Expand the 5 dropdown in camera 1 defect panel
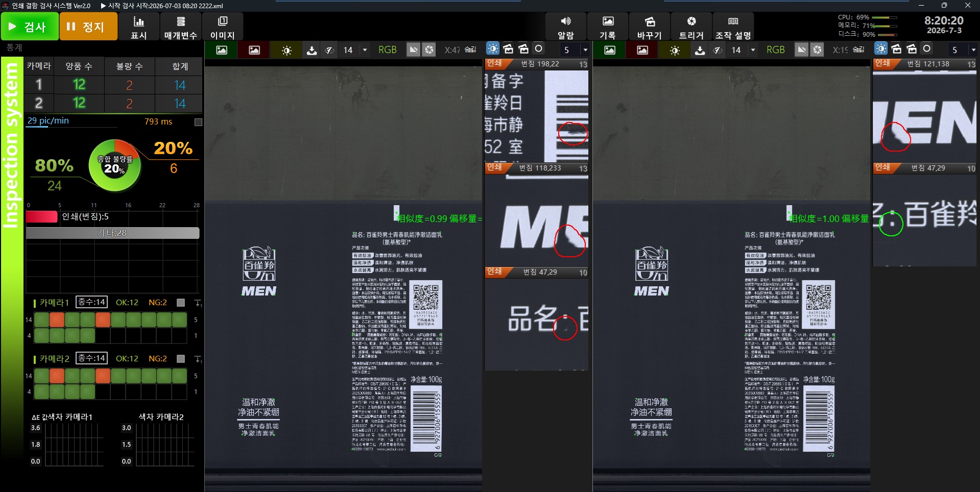980x492 pixels. [x=585, y=50]
